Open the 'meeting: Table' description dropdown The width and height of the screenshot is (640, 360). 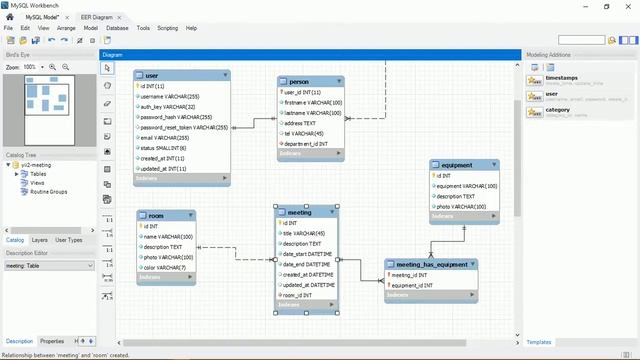90,266
